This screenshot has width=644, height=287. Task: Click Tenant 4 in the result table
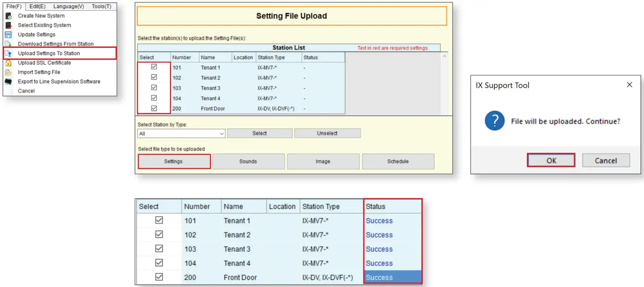pos(237,263)
